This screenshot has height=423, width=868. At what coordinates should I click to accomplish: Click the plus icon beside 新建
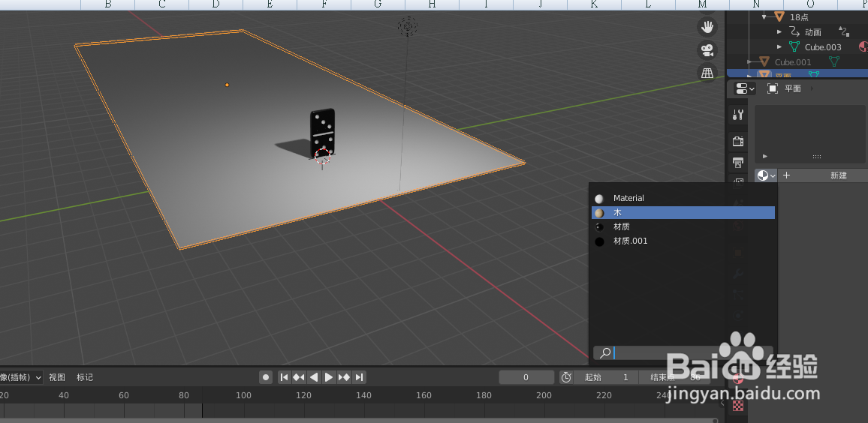pos(786,175)
